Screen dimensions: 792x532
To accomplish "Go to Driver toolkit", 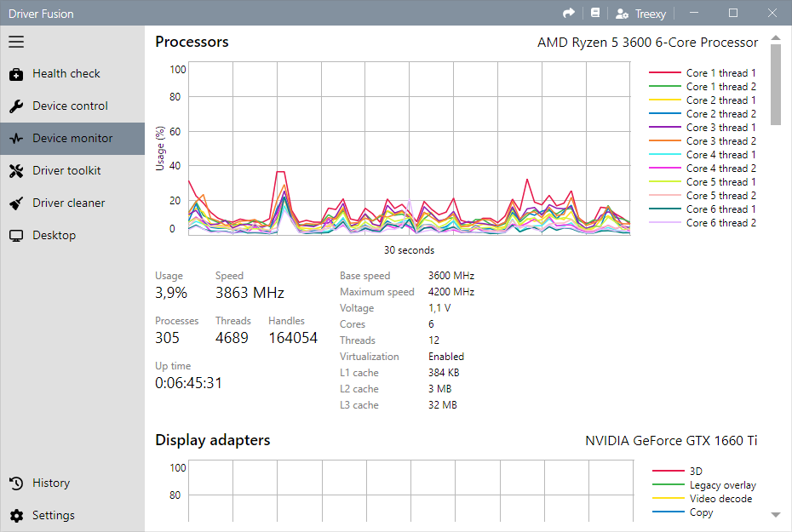I will 72,170.
